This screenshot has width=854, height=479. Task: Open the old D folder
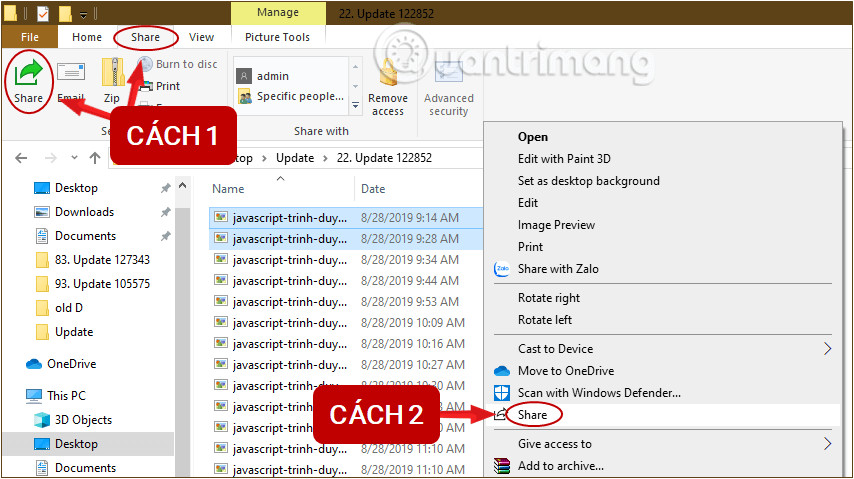click(x=69, y=308)
